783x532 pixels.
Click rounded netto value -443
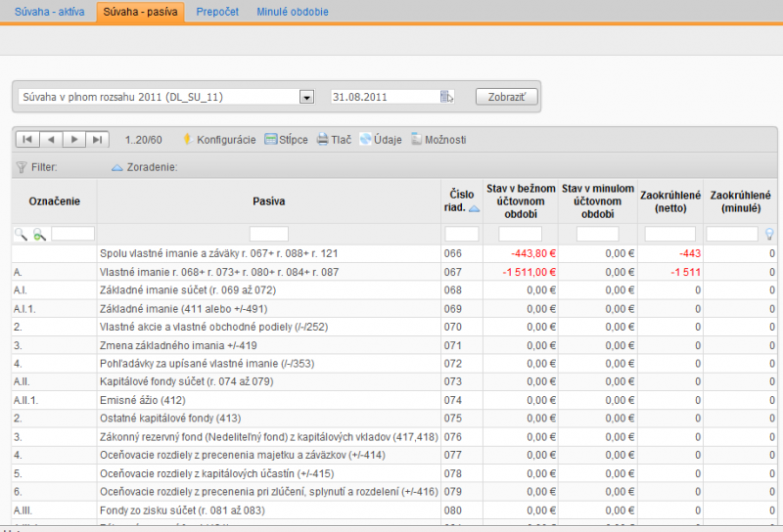(x=690, y=253)
